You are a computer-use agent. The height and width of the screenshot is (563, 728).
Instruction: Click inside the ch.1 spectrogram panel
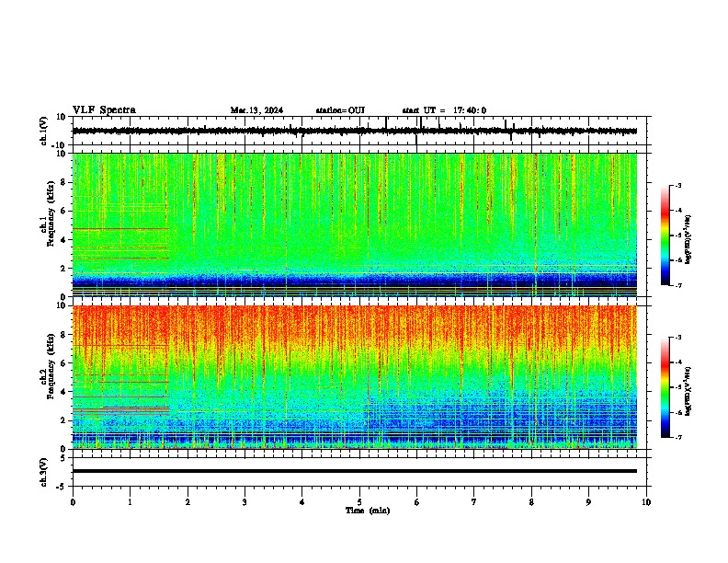coord(355,224)
